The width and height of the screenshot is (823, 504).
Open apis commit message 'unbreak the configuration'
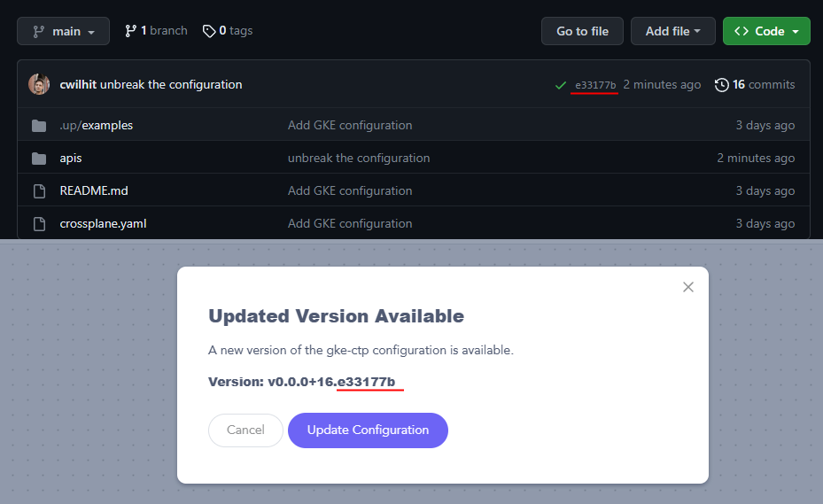tap(359, 159)
